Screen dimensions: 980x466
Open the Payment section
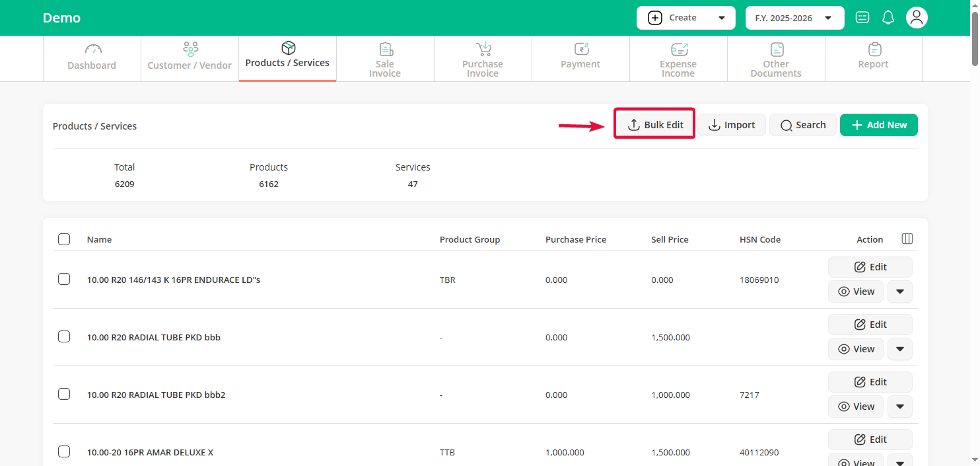[x=580, y=58]
